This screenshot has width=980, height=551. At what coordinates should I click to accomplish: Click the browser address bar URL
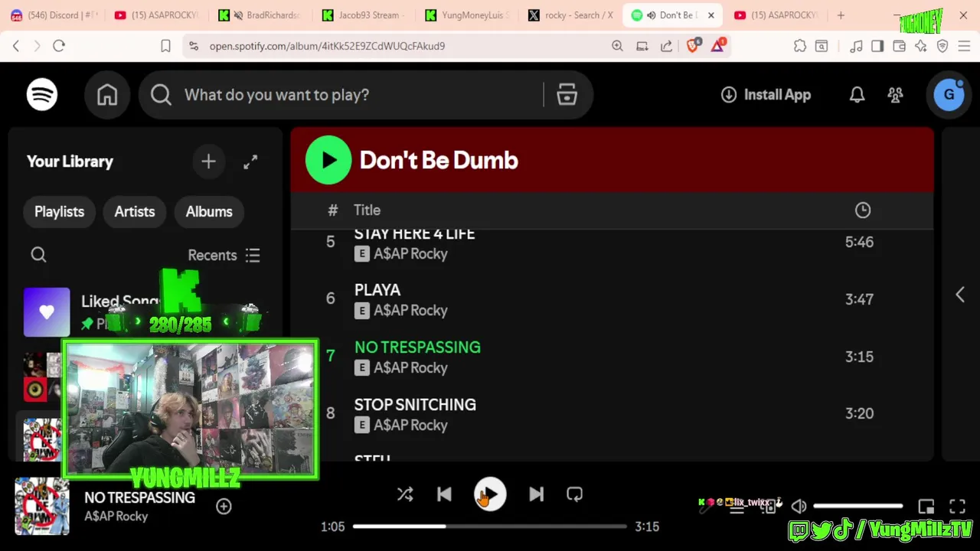327,46
